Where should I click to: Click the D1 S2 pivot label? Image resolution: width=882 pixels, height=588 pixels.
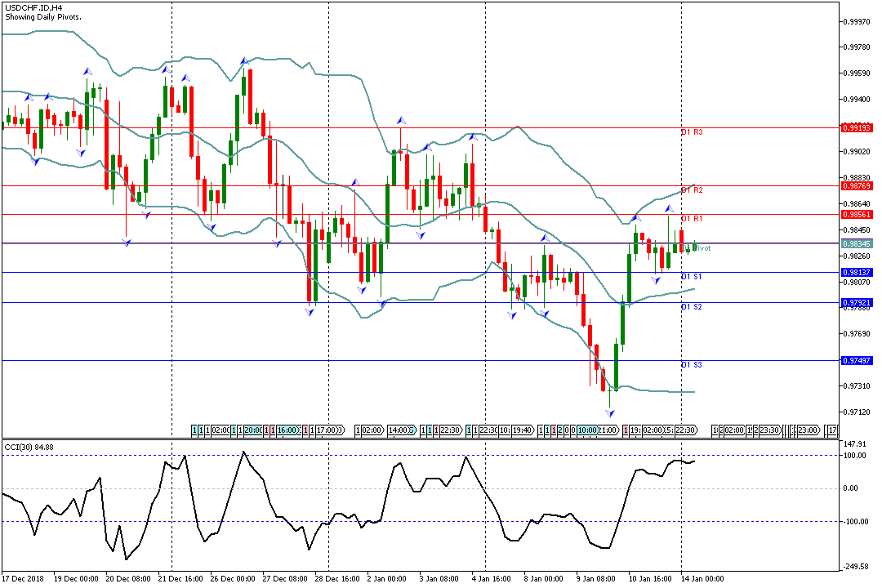pos(692,307)
